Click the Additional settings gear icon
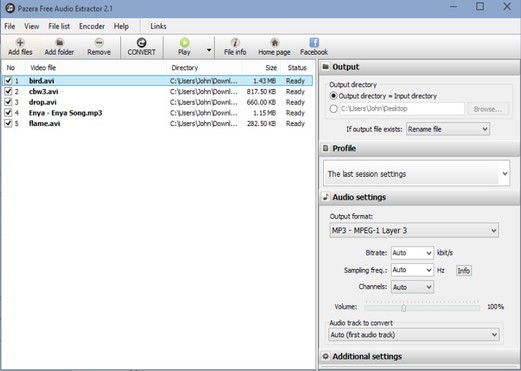 pyautogui.click(x=326, y=356)
